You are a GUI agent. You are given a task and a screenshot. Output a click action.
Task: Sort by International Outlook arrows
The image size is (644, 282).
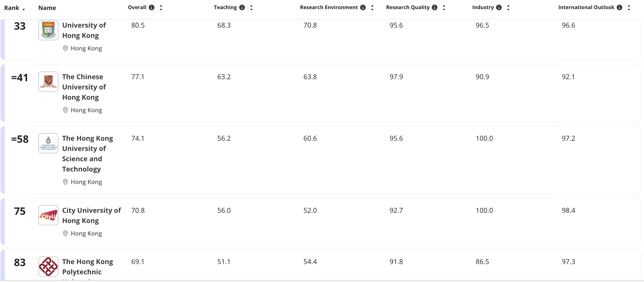629,8
